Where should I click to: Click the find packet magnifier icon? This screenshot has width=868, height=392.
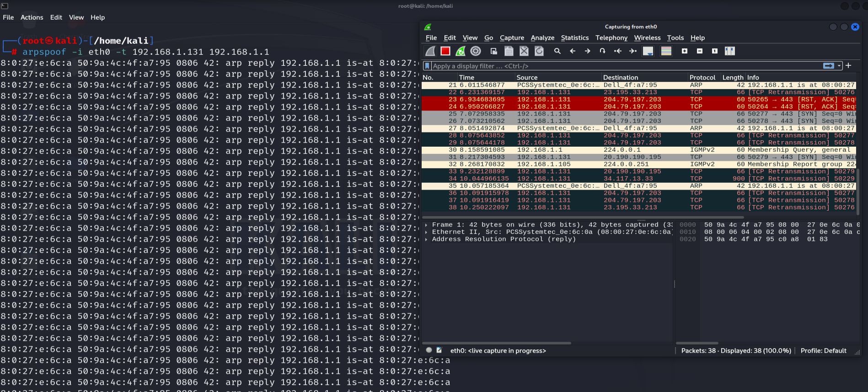[557, 51]
